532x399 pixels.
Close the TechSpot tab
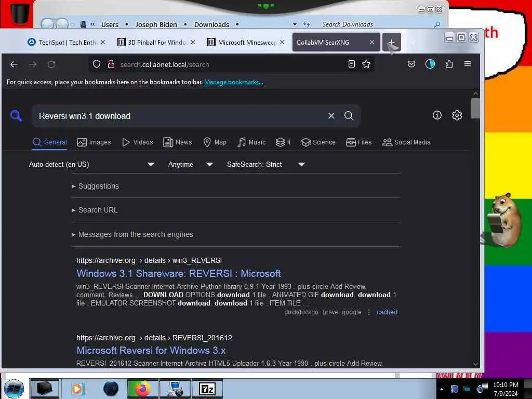click(x=103, y=42)
